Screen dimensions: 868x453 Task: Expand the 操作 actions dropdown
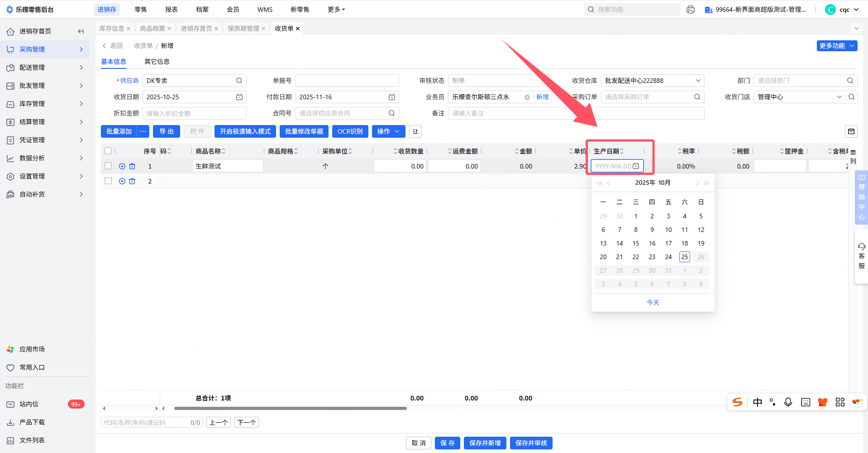pos(388,131)
